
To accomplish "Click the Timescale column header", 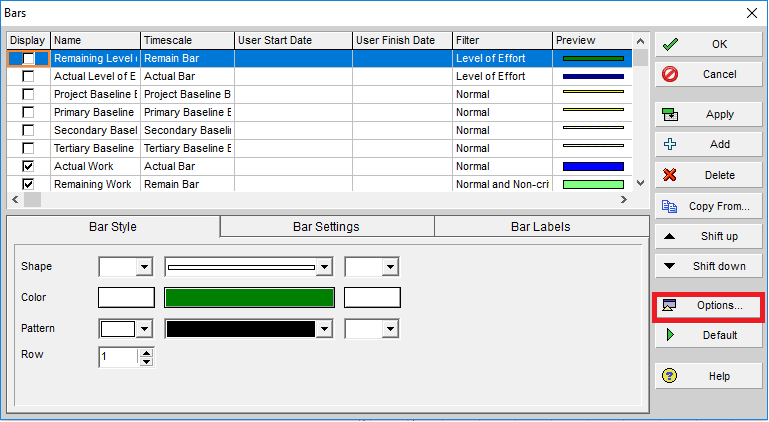I will (187, 40).
